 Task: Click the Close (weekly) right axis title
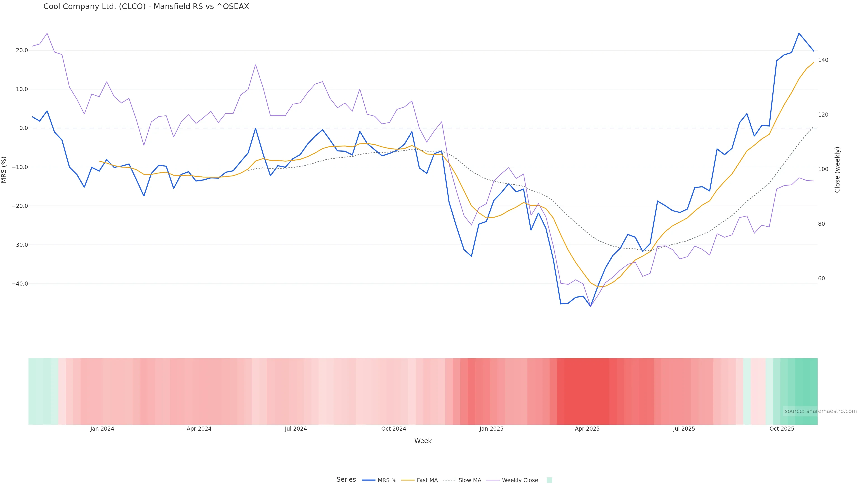tap(837, 170)
